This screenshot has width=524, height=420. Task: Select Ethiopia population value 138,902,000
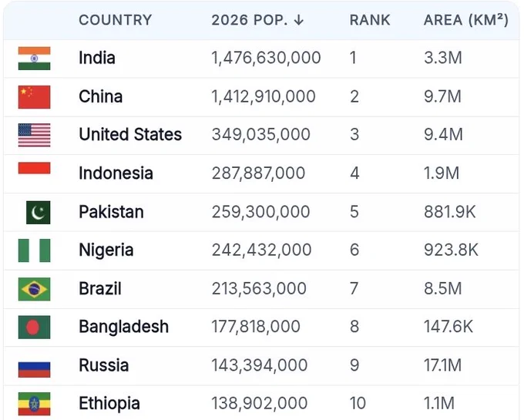tap(260, 403)
